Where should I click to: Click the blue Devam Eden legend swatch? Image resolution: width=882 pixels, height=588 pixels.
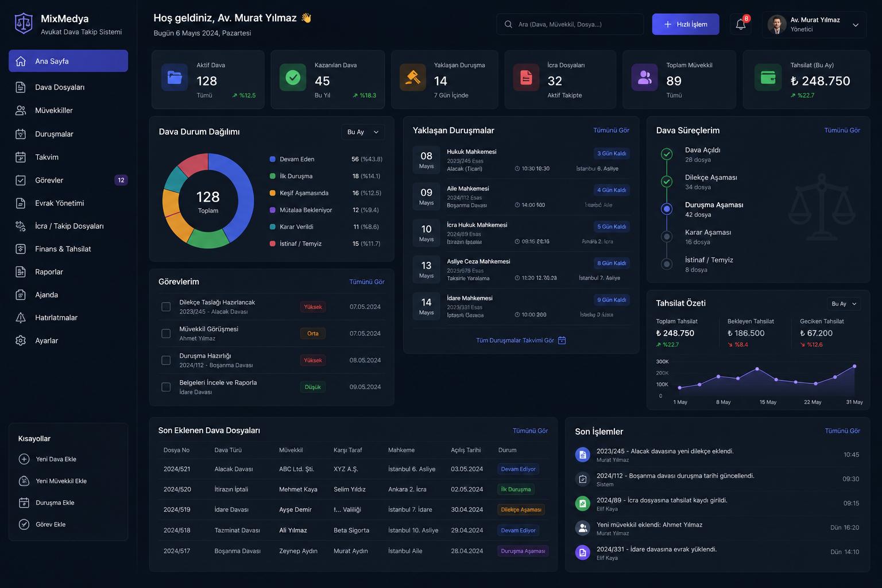(272, 159)
